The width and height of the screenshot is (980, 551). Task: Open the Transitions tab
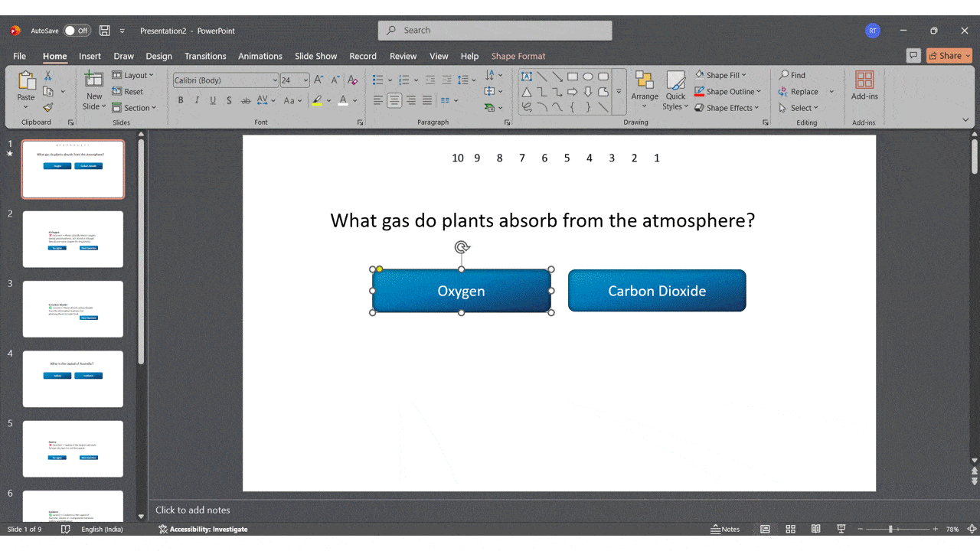(x=205, y=56)
